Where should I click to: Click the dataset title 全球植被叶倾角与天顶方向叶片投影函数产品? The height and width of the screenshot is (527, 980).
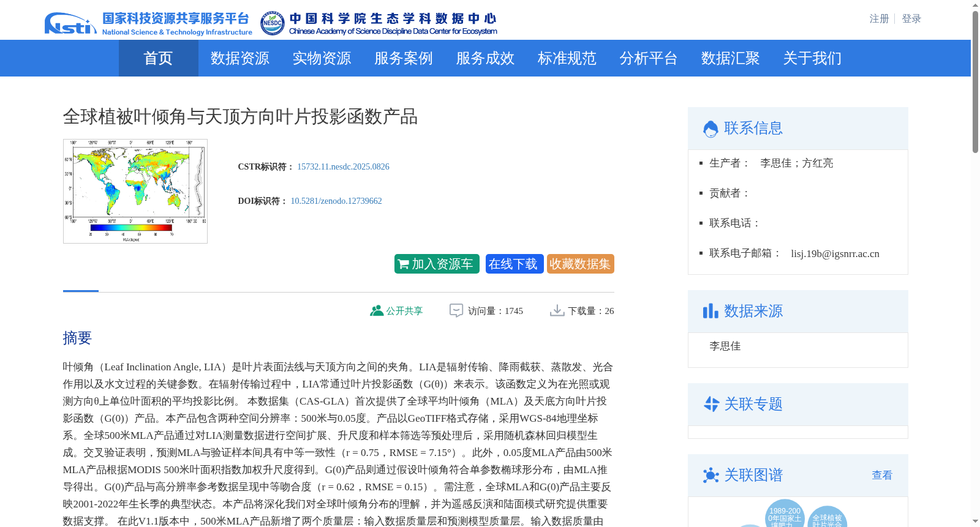pos(240,116)
